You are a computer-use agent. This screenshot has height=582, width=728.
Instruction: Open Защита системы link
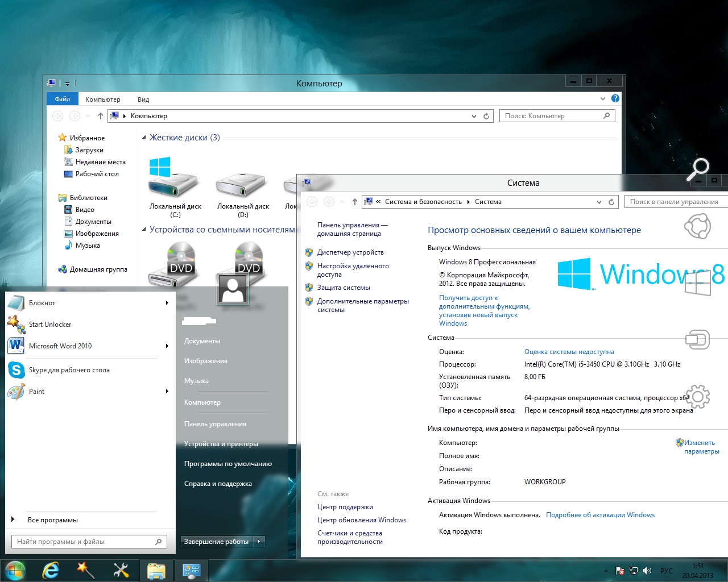tap(344, 288)
